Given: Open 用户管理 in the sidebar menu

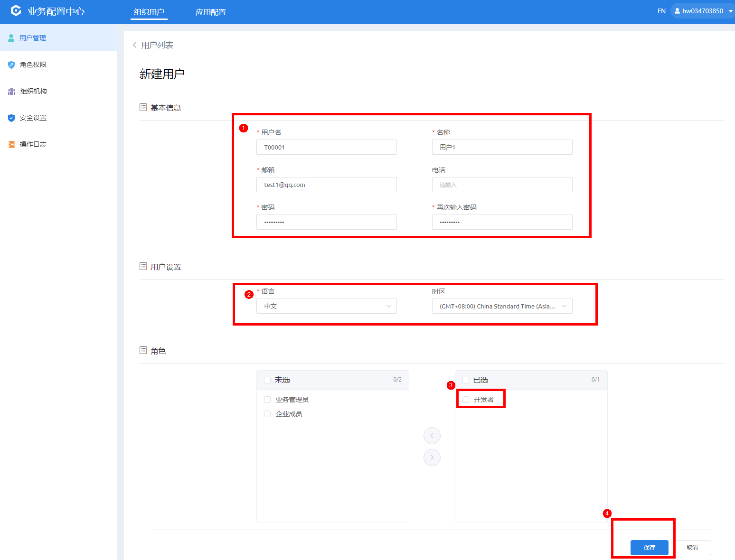Looking at the screenshot, I should coord(58,38).
